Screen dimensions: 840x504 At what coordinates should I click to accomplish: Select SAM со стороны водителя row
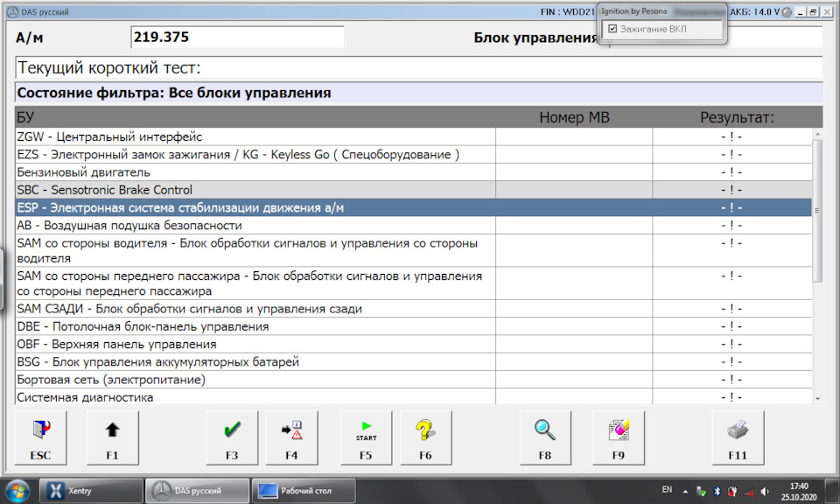click(414, 250)
